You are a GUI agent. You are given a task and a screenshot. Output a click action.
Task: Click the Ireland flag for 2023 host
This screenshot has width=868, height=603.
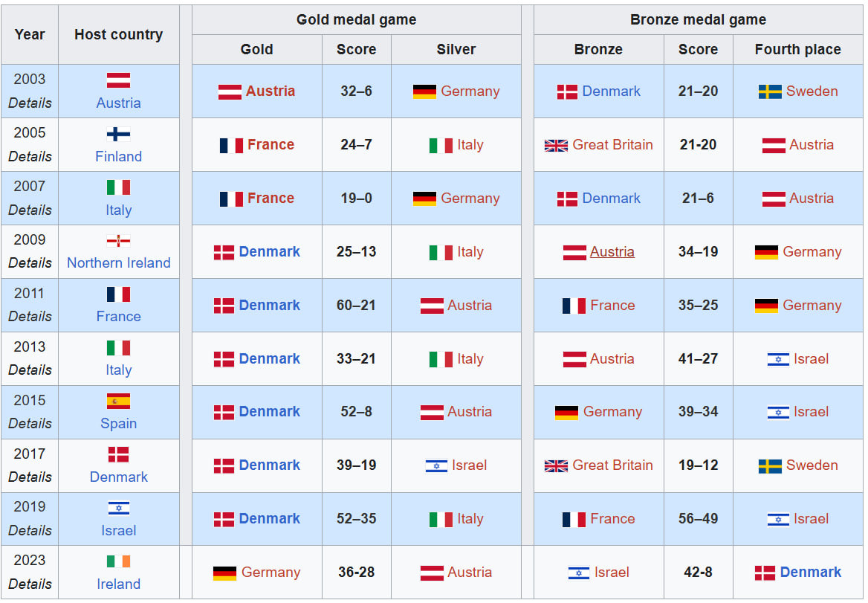[118, 561]
